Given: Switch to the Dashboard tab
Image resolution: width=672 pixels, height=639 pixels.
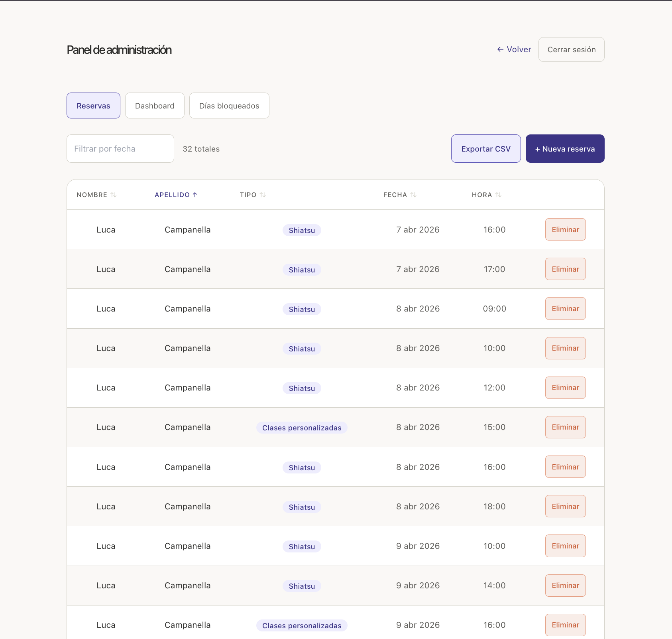Looking at the screenshot, I should point(155,106).
